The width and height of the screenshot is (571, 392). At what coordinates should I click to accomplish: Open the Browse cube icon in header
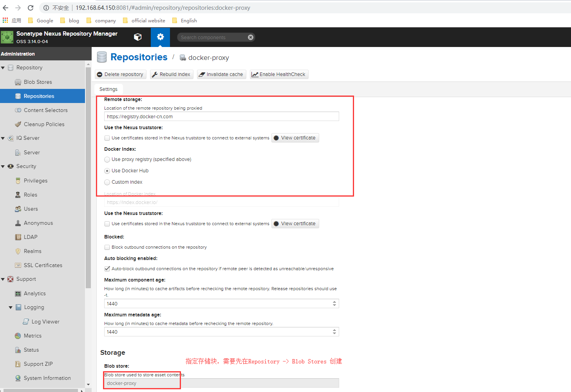pos(137,37)
